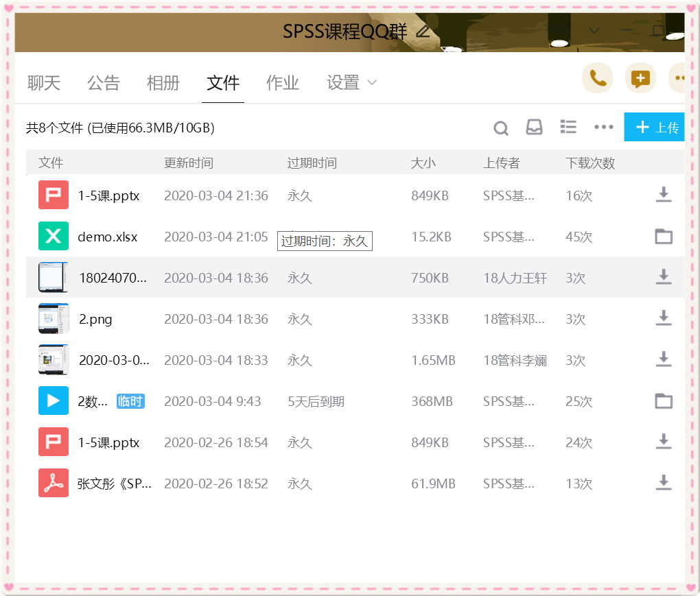Click the blue video play file icon

click(x=54, y=401)
